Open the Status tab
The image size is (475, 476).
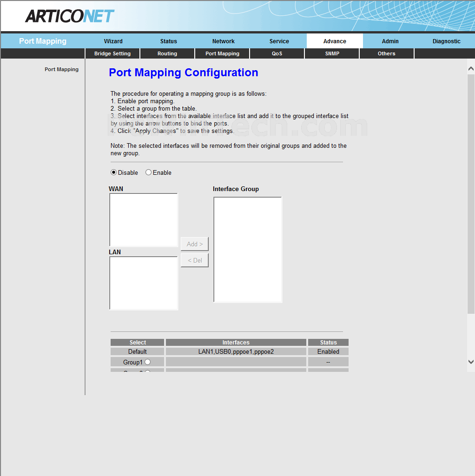tap(168, 41)
